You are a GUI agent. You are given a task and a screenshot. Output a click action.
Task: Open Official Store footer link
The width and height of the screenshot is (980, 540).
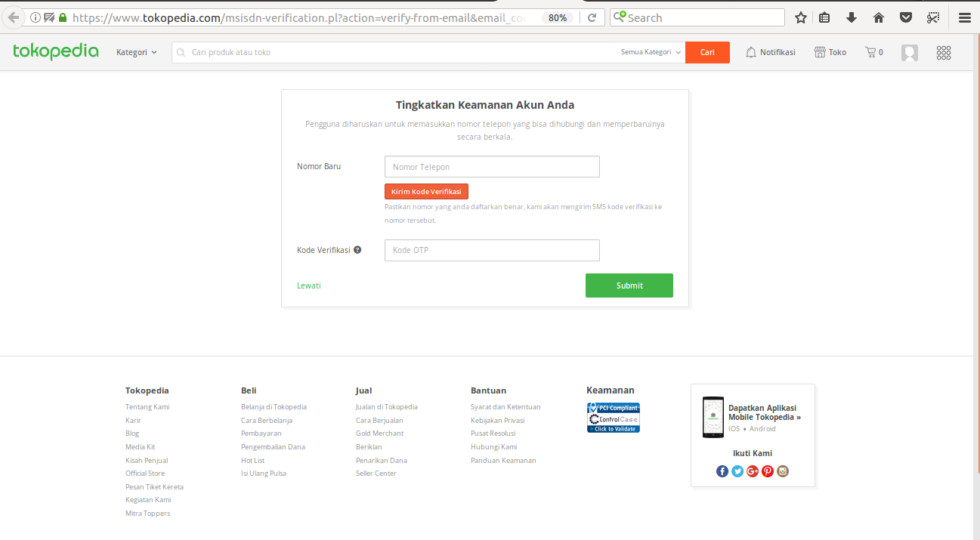pos(145,474)
